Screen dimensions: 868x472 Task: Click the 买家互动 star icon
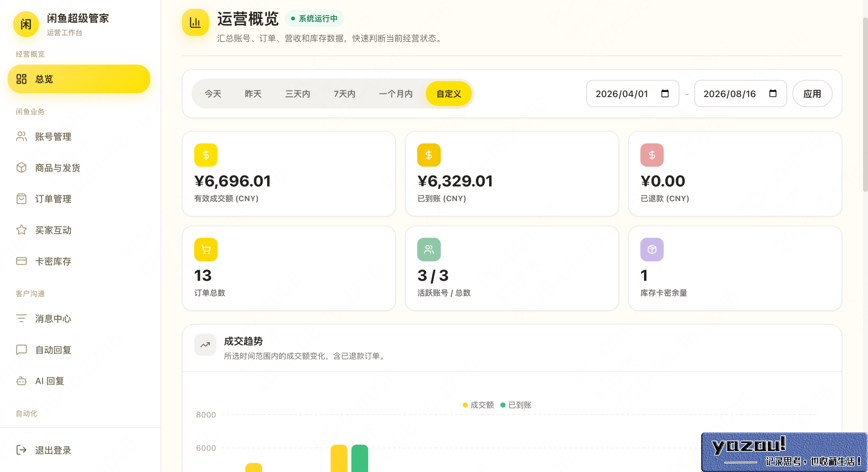click(x=21, y=230)
